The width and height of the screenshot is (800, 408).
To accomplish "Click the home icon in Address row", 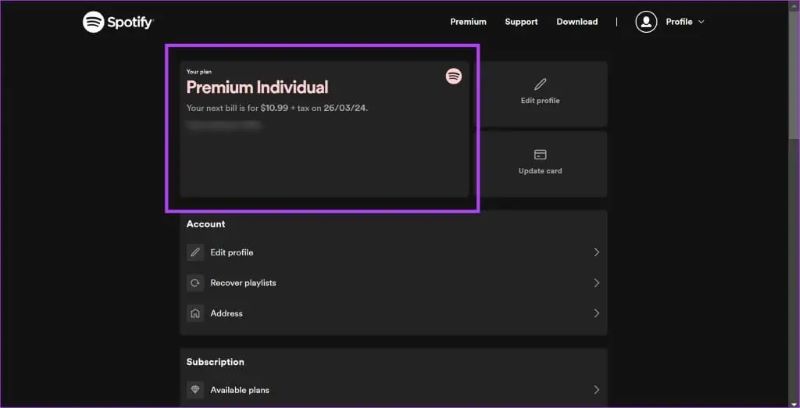I will coord(195,314).
